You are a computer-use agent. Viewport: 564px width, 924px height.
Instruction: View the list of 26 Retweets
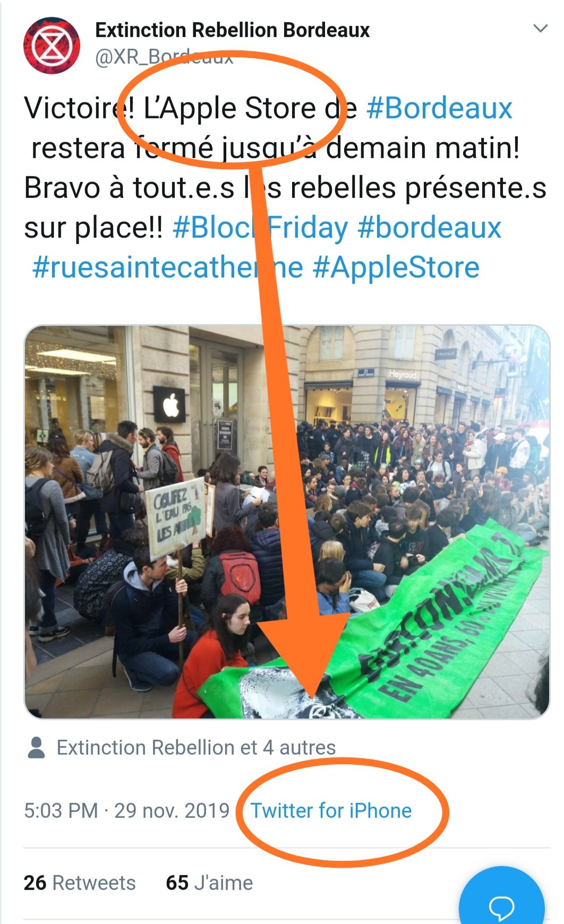(x=80, y=883)
